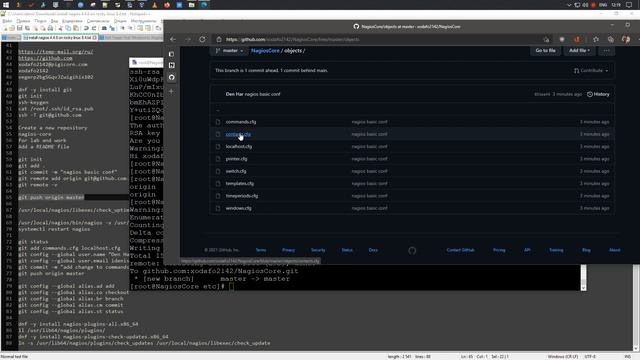Click Print icon in Notepad++ toolbar
The image size is (640, 360).
point(50,28)
